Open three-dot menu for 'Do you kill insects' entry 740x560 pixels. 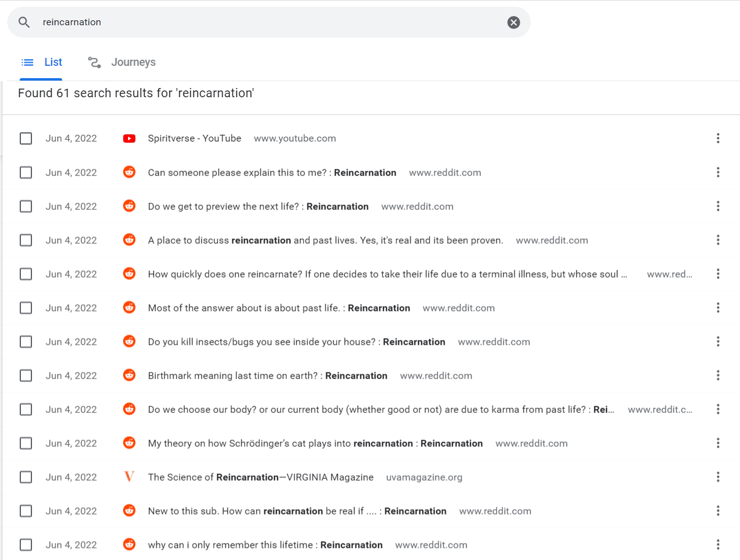[718, 342]
